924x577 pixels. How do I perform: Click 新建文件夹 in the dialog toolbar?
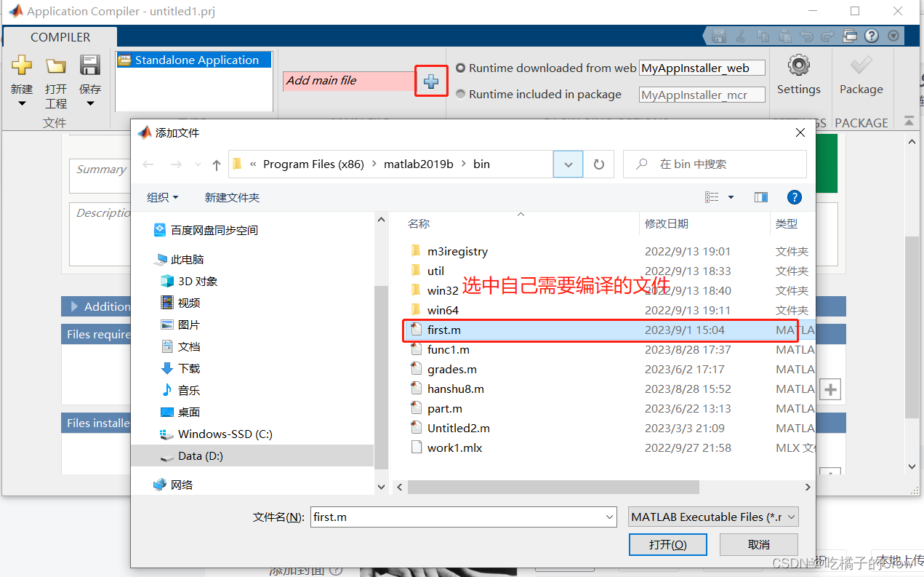232,197
